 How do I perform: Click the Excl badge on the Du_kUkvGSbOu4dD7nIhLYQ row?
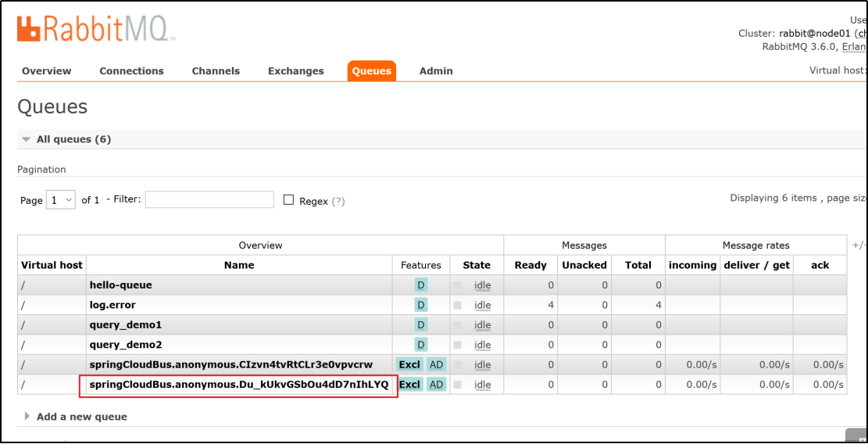(x=409, y=385)
